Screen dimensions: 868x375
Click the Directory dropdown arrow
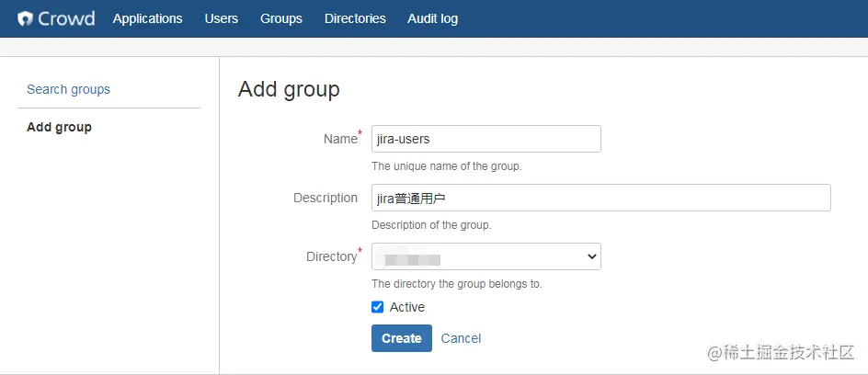[x=591, y=257]
